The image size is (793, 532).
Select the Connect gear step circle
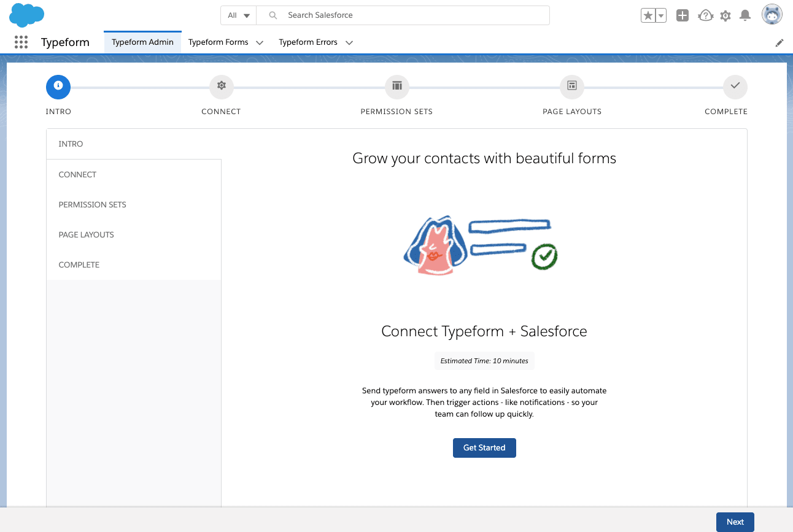pyautogui.click(x=222, y=87)
